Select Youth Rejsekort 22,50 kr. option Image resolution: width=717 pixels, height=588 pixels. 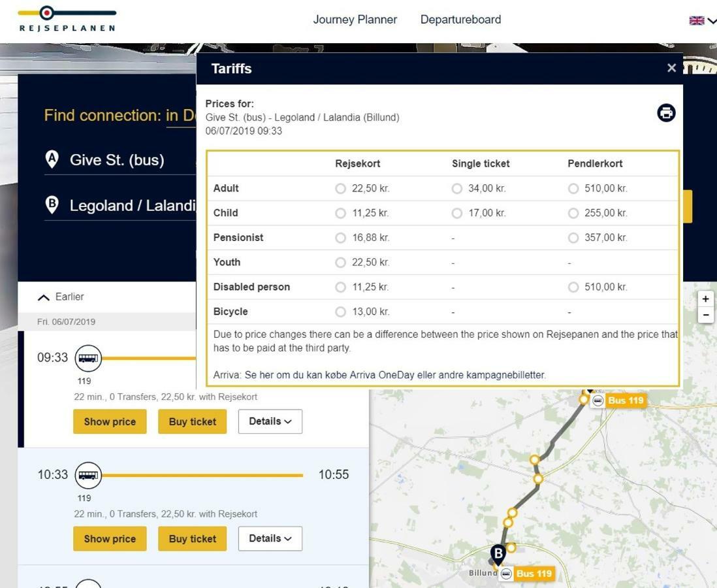click(x=340, y=262)
